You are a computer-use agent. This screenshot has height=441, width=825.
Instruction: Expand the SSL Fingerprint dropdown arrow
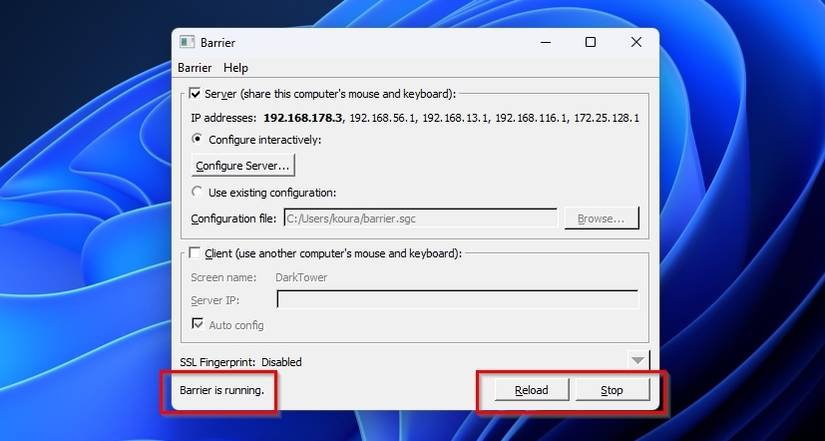[x=638, y=361]
